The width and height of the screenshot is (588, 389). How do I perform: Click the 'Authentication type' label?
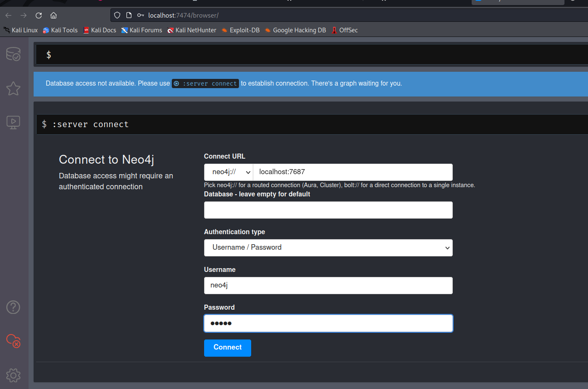pos(234,232)
